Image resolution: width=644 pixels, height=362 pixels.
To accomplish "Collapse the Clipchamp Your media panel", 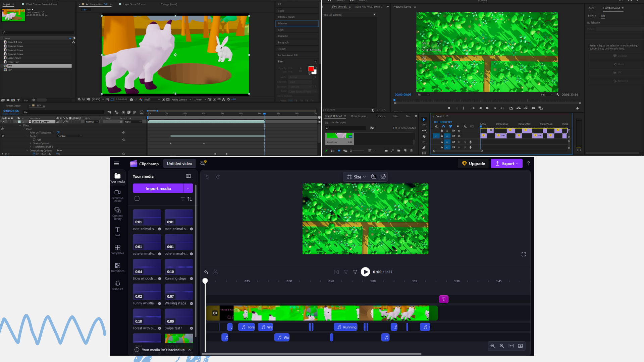I will pos(189,176).
